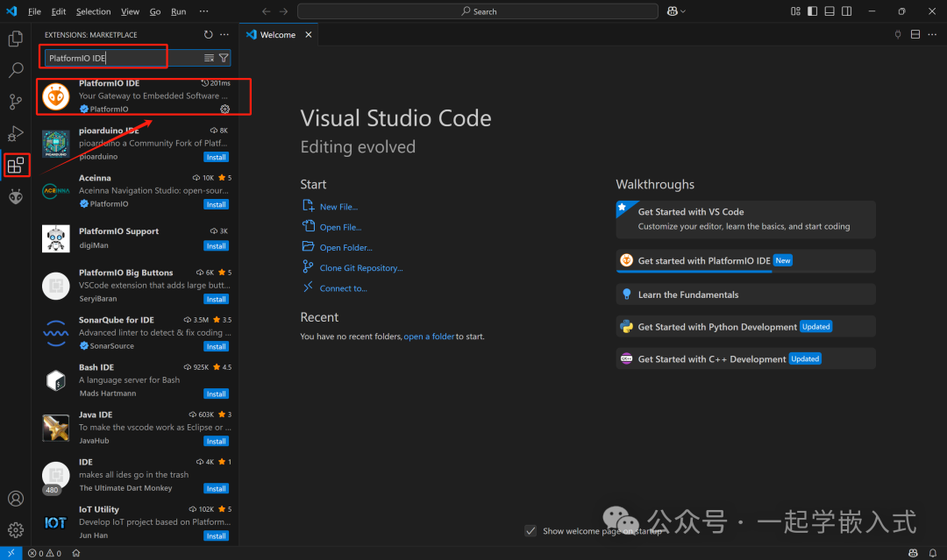Refresh the extensions marketplace list
Screen dimensions: 947x560
[208, 34]
